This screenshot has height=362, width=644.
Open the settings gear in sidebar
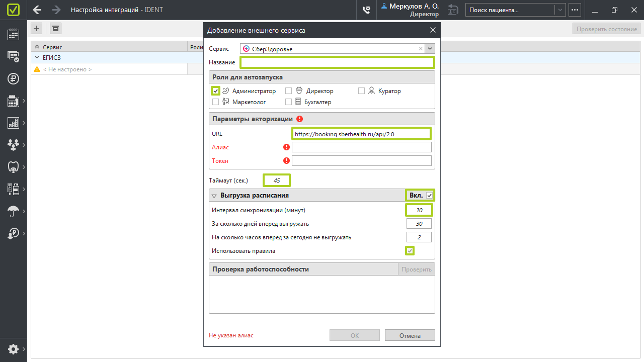coord(13,349)
